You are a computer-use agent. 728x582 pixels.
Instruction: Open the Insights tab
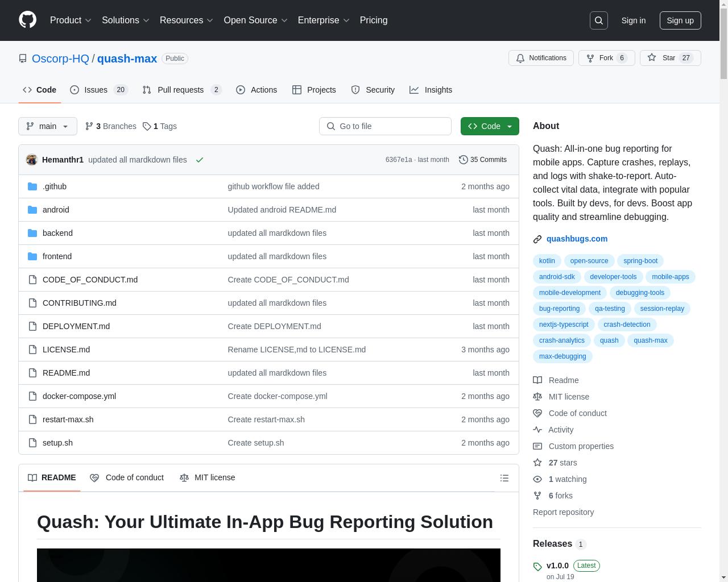(431, 90)
